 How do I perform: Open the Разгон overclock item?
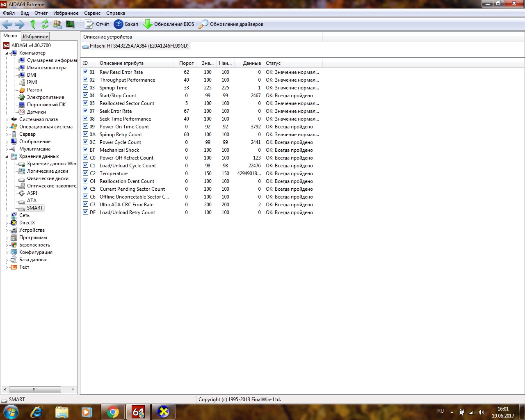coord(31,90)
